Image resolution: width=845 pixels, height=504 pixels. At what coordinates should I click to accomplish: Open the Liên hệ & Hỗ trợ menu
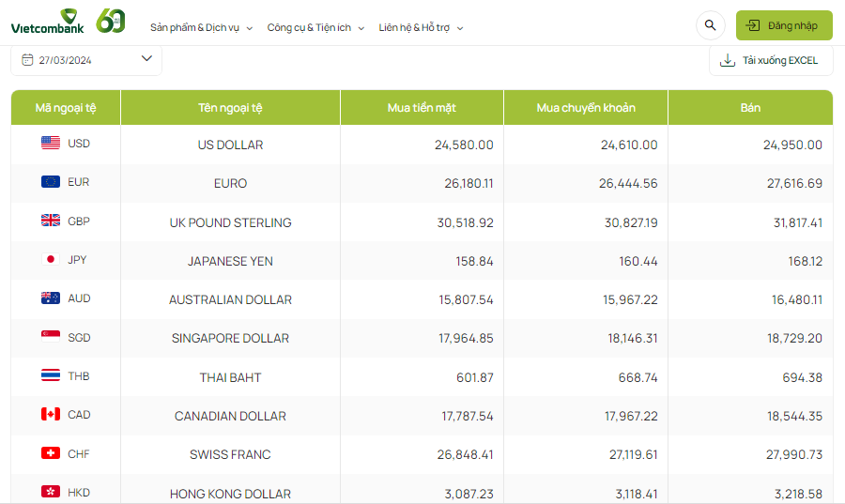[421, 27]
